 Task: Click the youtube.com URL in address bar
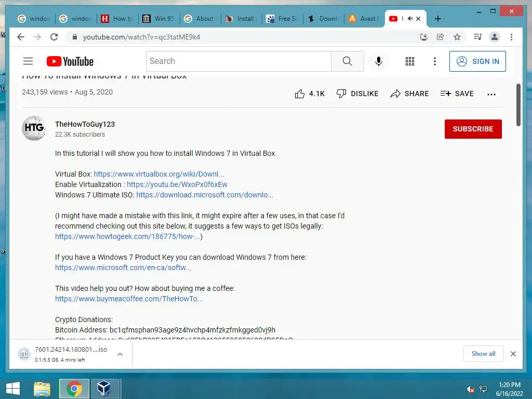point(142,37)
